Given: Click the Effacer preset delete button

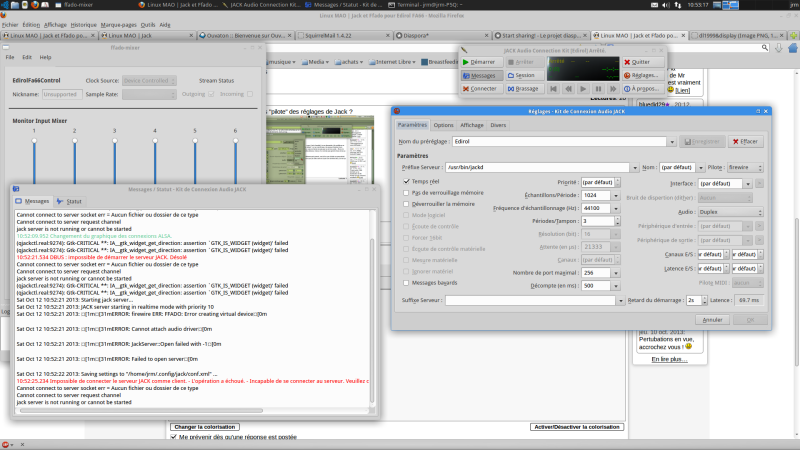Looking at the screenshot, I should click(744, 142).
